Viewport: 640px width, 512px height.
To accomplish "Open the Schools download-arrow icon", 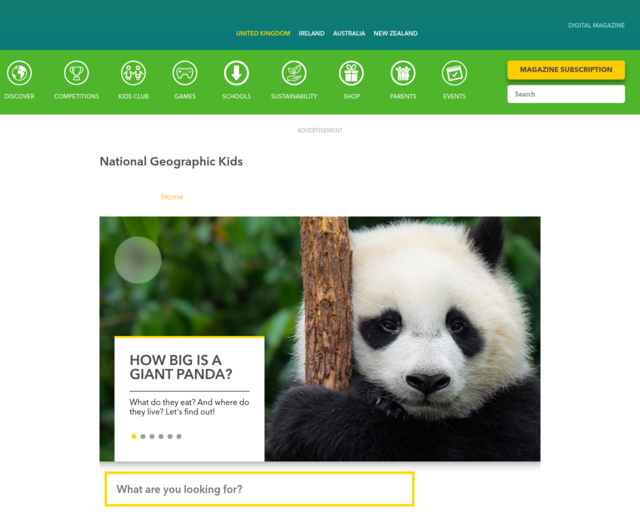I will point(236,73).
